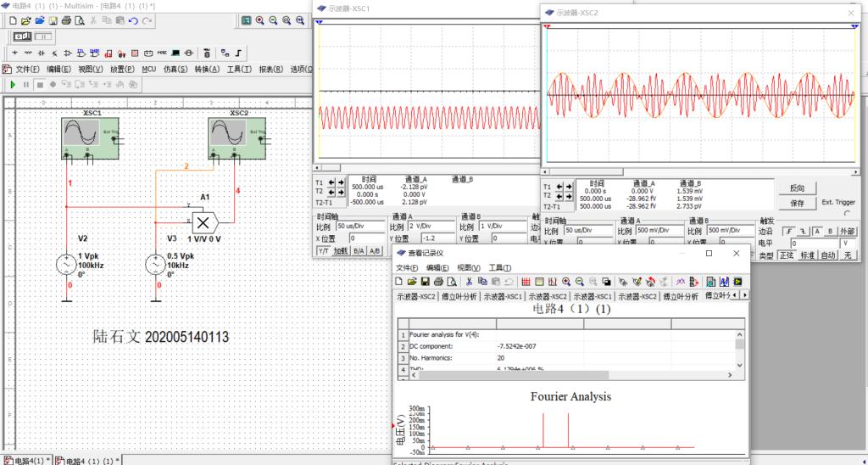Open the Place Misc component icon
This screenshot has height=465, width=868.
(x=162, y=53)
